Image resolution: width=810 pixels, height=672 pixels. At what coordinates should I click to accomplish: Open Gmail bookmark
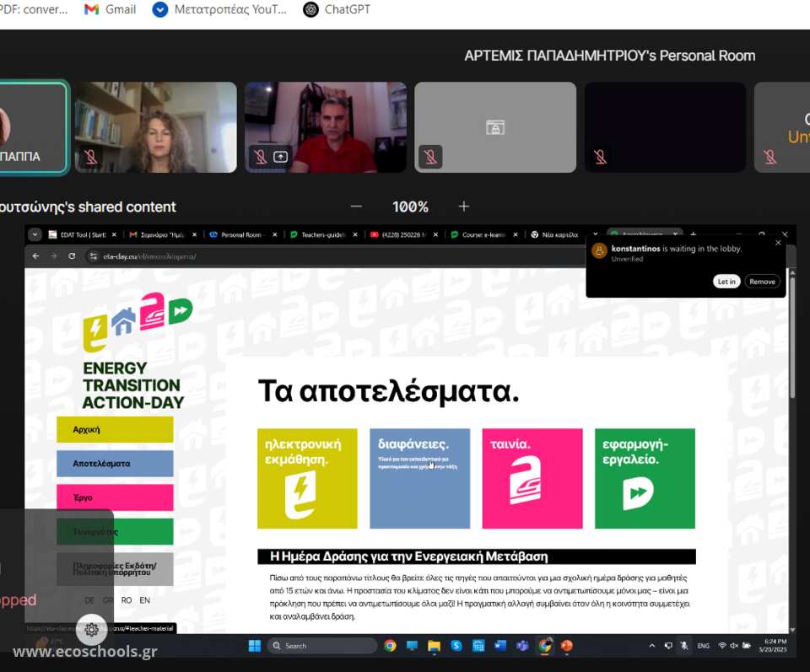[110, 9]
